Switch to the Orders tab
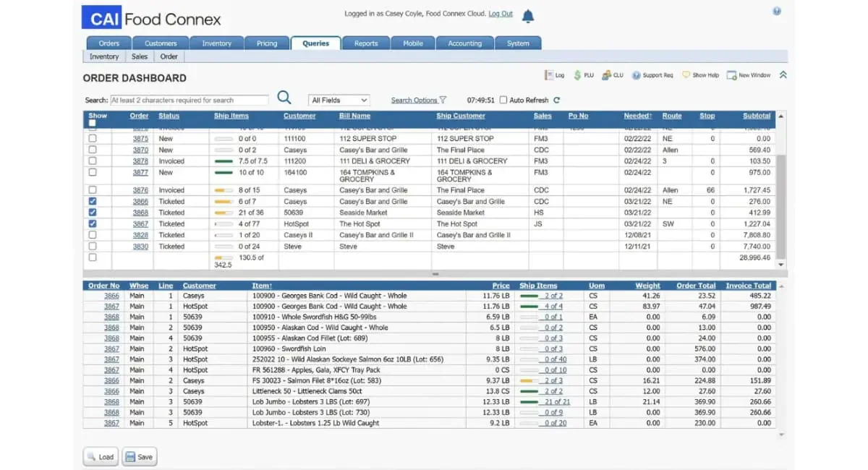Viewport: 868px width, 470px height. tap(109, 43)
